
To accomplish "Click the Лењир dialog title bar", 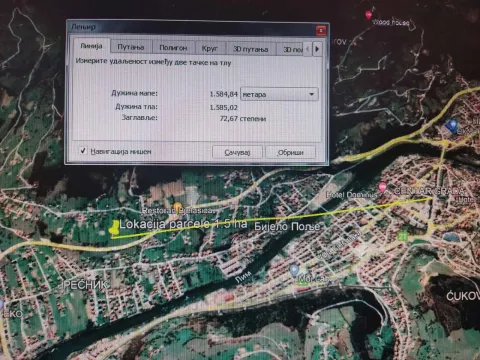I will 192,28.
